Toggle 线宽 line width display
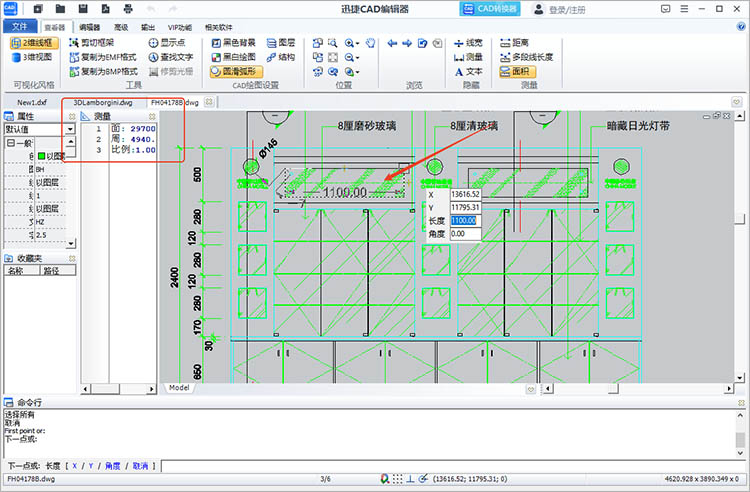This screenshot has width=750, height=492. (468, 43)
